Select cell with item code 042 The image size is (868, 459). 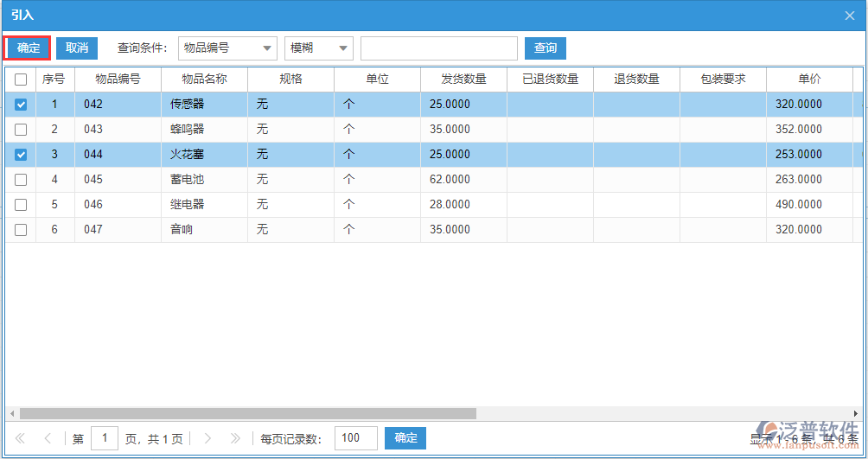118,104
